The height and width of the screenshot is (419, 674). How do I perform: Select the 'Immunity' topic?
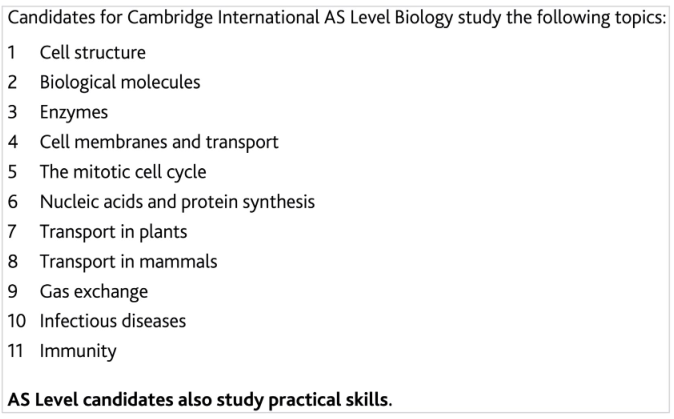78,351
